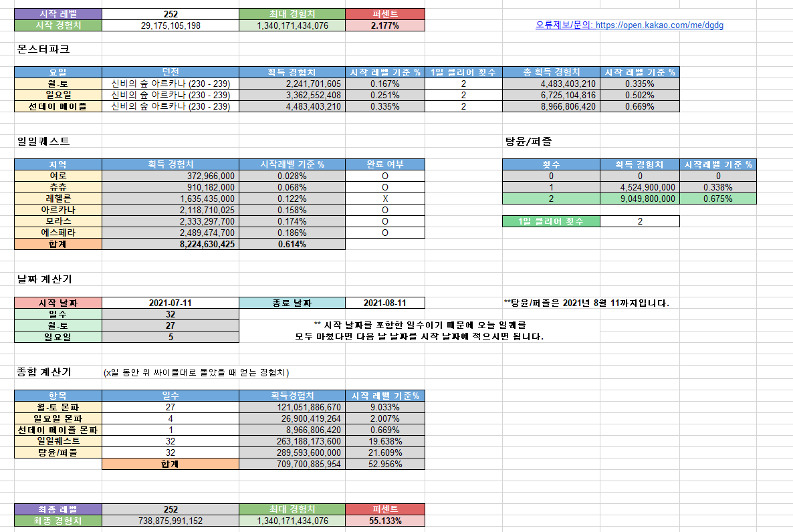Select the 시작 날짜 cell 2021-07-11
Viewport: 793px width, 532px height.
pyautogui.click(x=171, y=303)
